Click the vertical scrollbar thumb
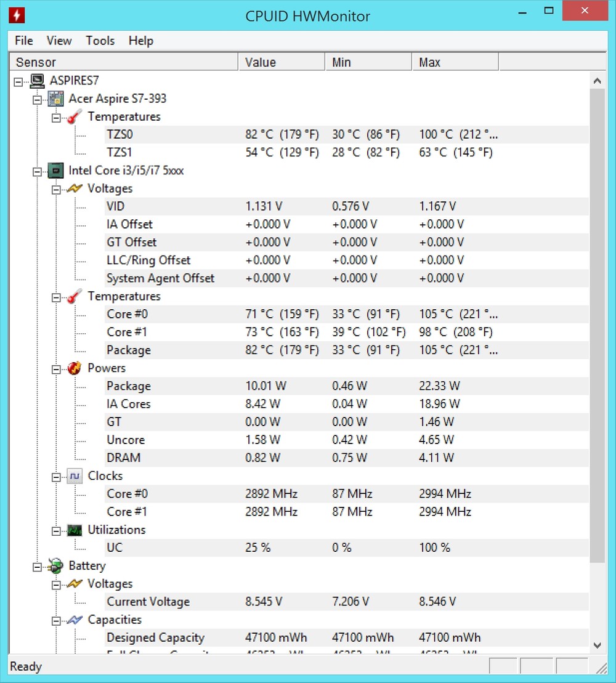The height and width of the screenshot is (683, 616). (x=598, y=325)
